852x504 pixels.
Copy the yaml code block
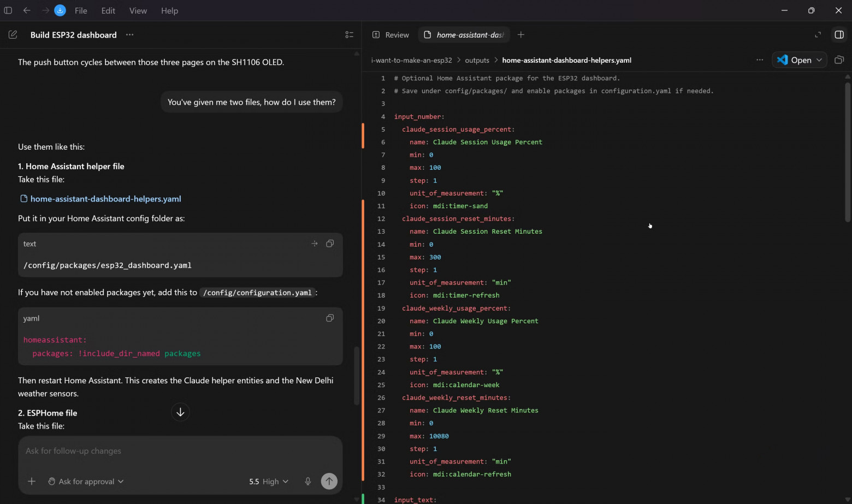pyautogui.click(x=330, y=318)
